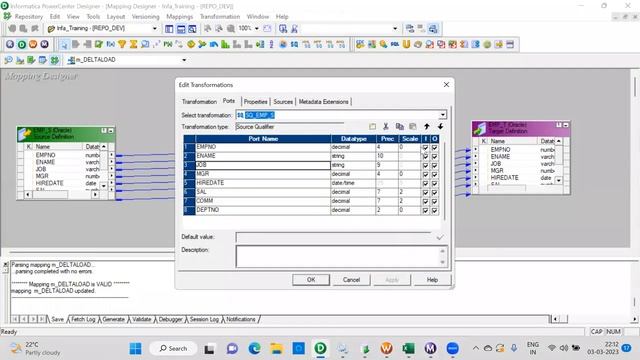Toggle input checkbox for HIREDATE port
This screenshot has height=360, width=640.
click(425, 183)
